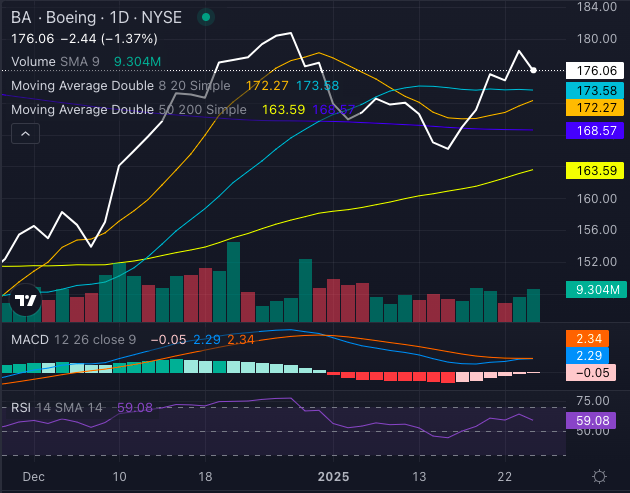Screen dimensions: 630x493
Task: Select the Volume SMA 9 legend
Action: [x=55, y=61]
